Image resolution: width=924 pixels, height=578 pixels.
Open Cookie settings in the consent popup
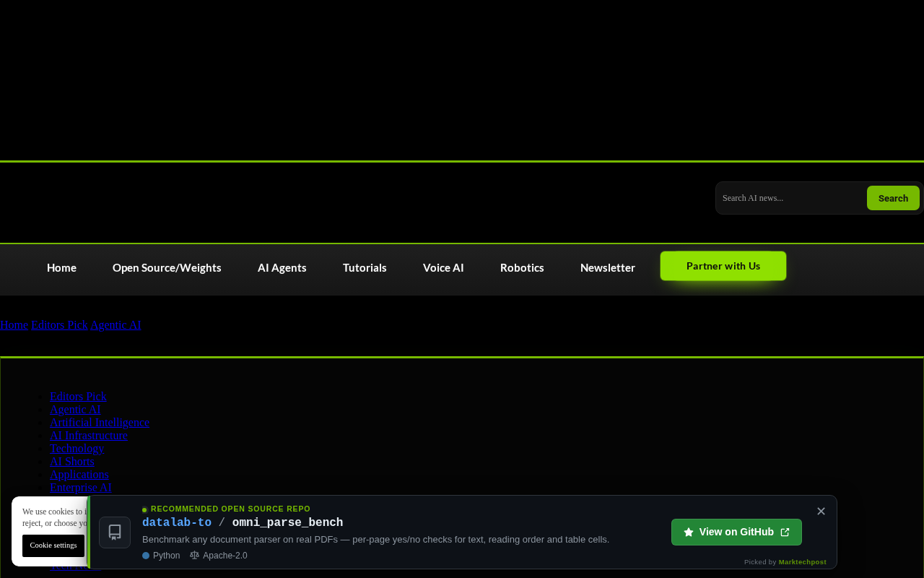point(53,545)
